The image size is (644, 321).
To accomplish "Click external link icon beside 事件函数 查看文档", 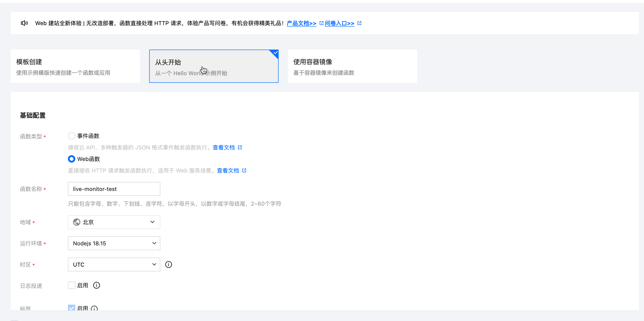I will (240, 148).
